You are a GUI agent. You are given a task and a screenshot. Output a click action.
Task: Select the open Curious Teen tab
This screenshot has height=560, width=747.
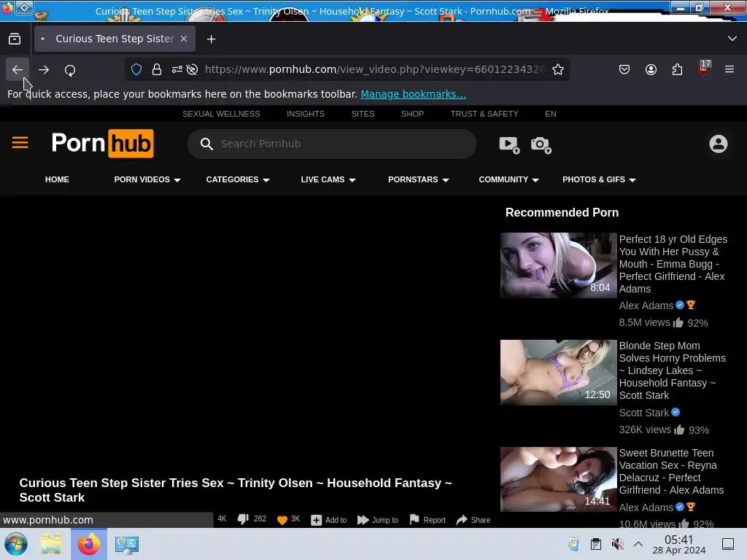coord(115,39)
